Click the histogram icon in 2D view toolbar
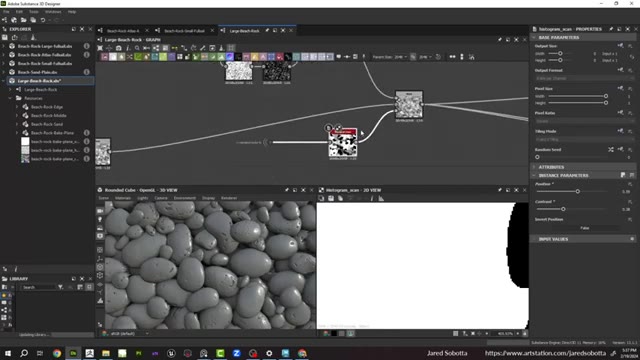640x360 pixels. pyautogui.click(x=381, y=198)
